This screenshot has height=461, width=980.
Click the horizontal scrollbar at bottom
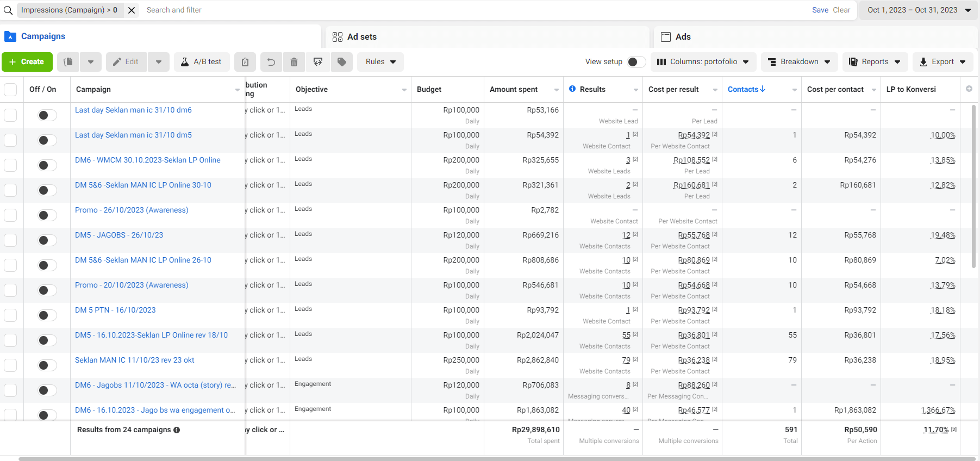(x=489, y=459)
